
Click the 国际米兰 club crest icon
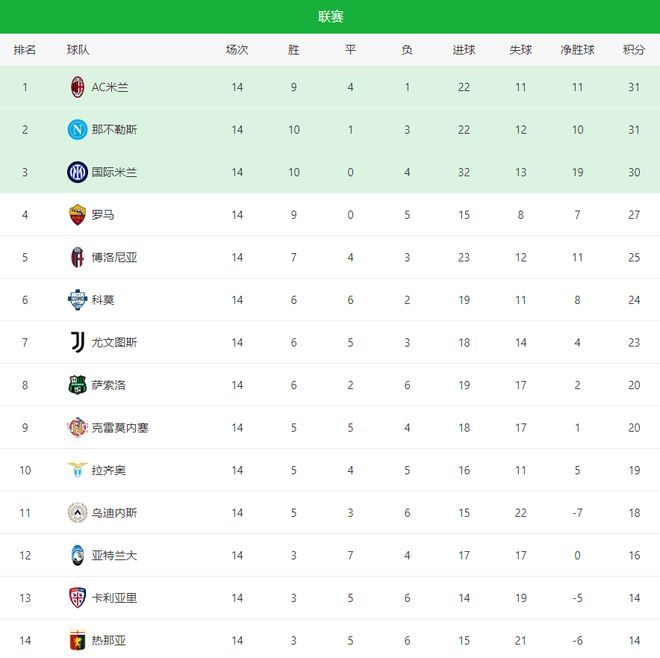tap(77, 172)
